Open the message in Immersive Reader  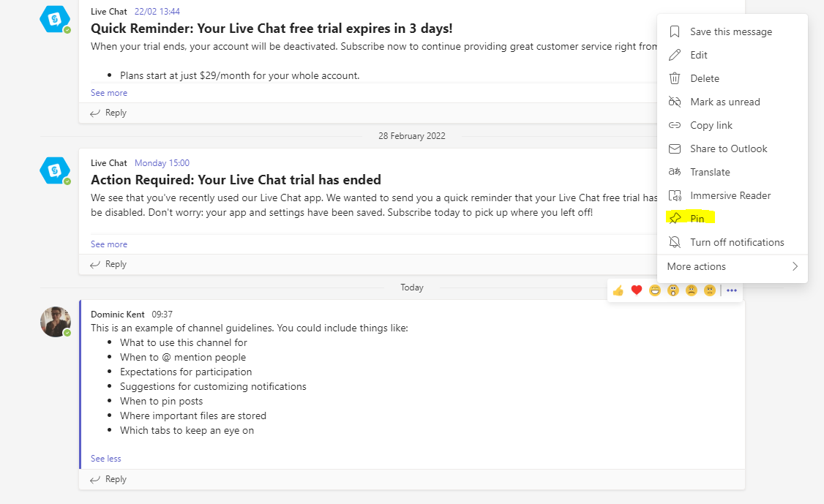pyautogui.click(x=730, y=195)
